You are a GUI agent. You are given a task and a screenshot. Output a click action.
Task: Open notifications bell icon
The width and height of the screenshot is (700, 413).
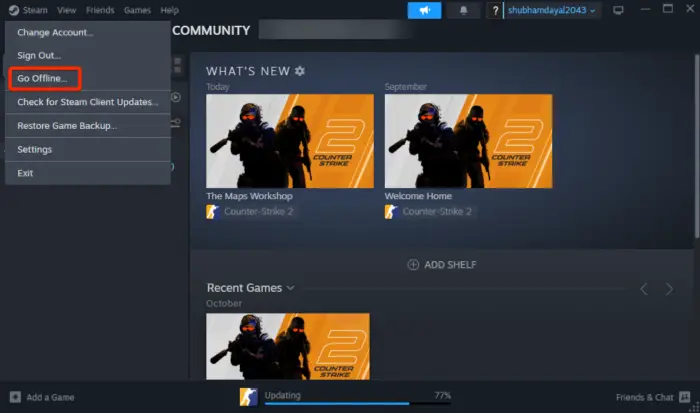[x=463, y=10]
